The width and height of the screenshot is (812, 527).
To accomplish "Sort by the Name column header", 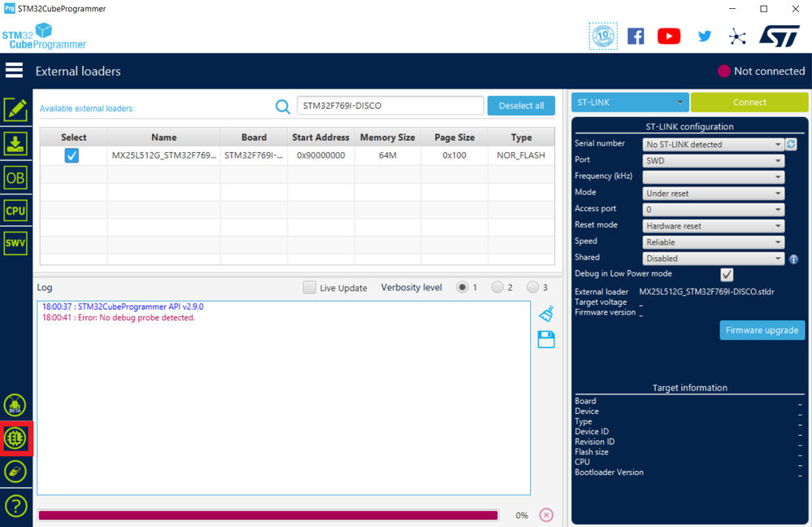I will (x=163, y=137).
